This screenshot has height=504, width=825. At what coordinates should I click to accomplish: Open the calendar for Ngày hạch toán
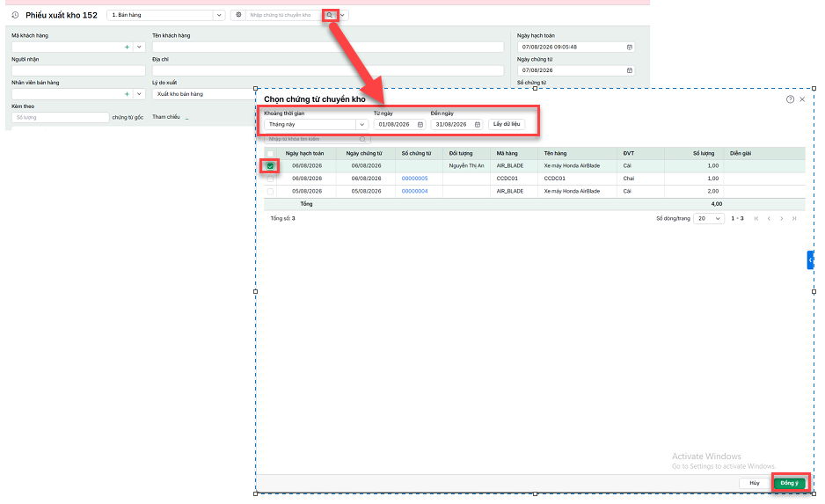tap(629, 47)
